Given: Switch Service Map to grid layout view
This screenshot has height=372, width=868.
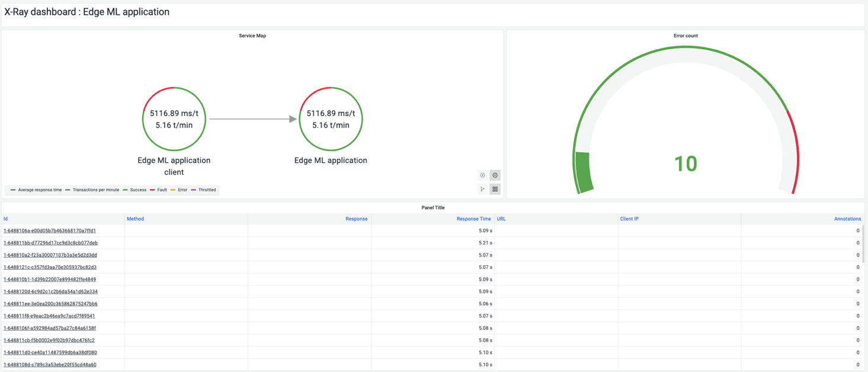Looking at the screenshot, I should pos(495,189).
